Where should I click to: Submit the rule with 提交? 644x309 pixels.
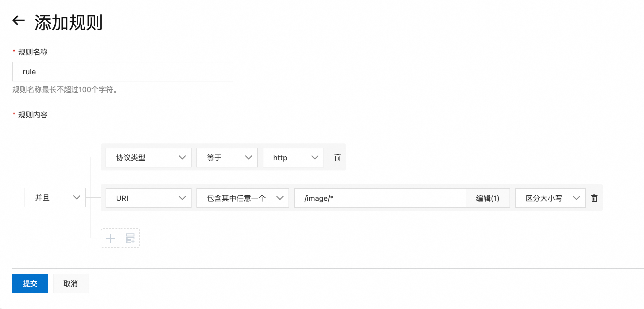pos(30,284)
